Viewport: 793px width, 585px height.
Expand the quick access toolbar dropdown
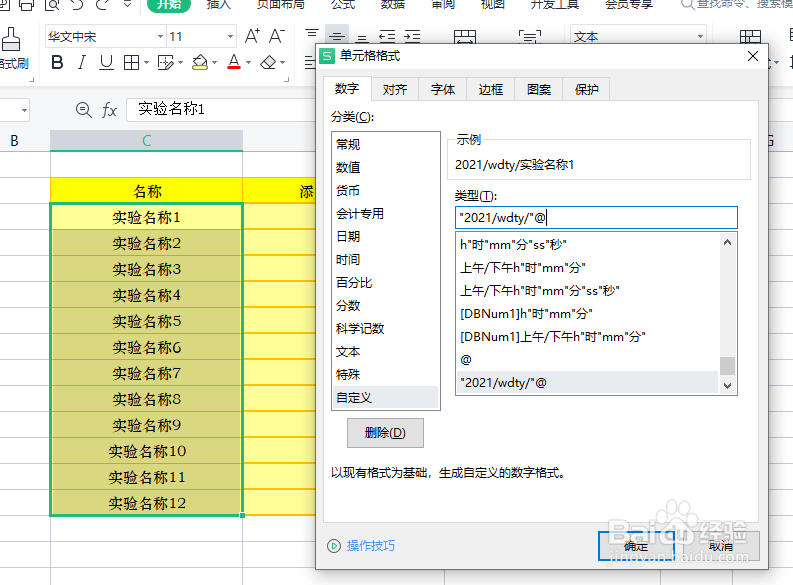[x=127, y=5]
